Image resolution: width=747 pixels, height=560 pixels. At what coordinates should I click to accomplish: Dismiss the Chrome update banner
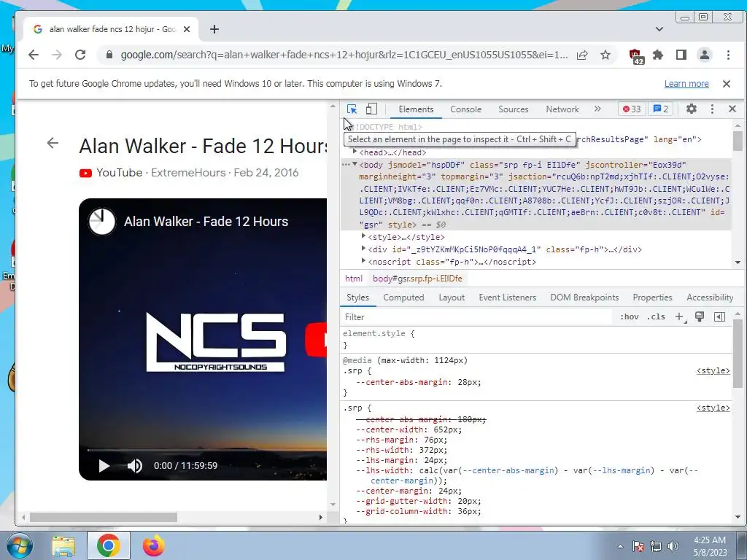(x=727, y=84)
